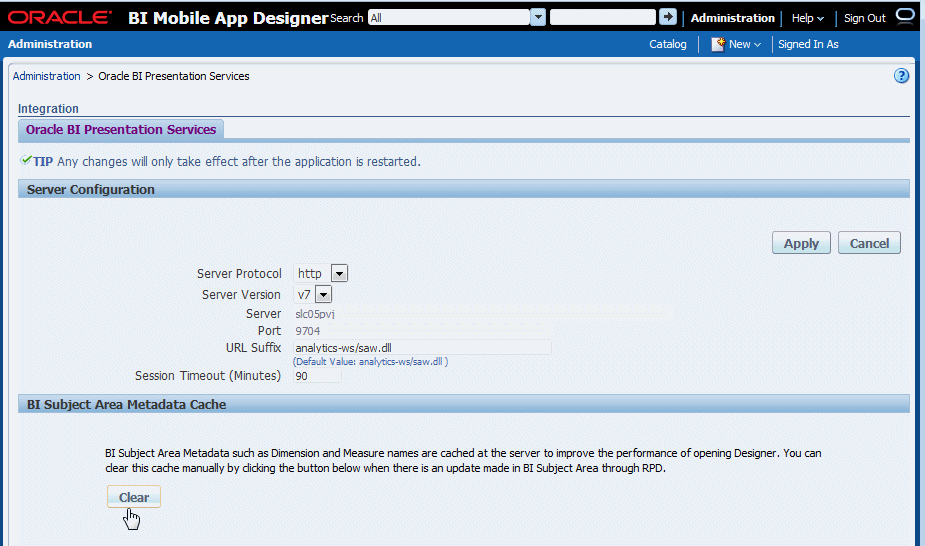Expand the Server Version dropdown
Image resolution: width=925 pixels, height=546 pixels.
[323, 294]
